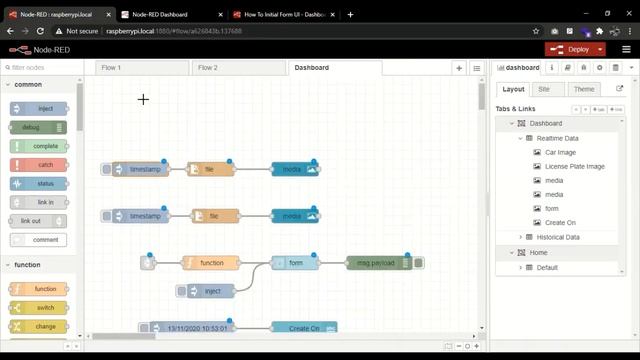Image resolution: width=640 pixels, height=360 pixels.
Task: Select the first file node on canvas
Action: [211, 169]
